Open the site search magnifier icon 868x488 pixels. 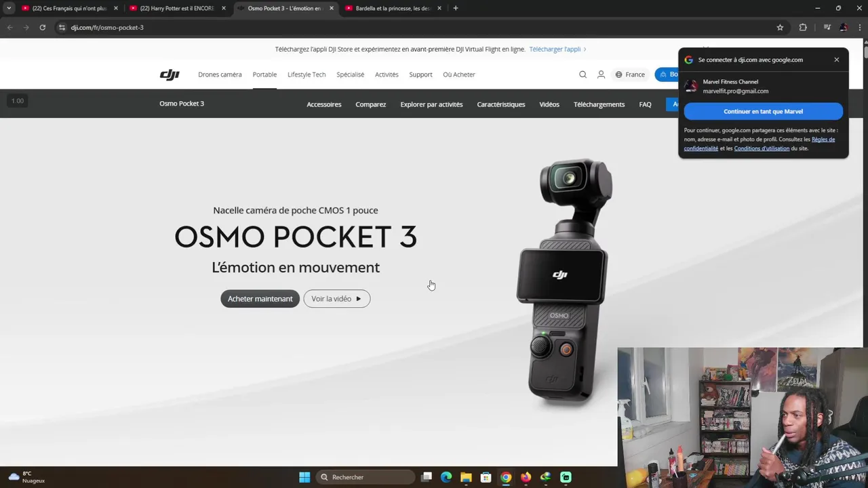pos(583,75)
